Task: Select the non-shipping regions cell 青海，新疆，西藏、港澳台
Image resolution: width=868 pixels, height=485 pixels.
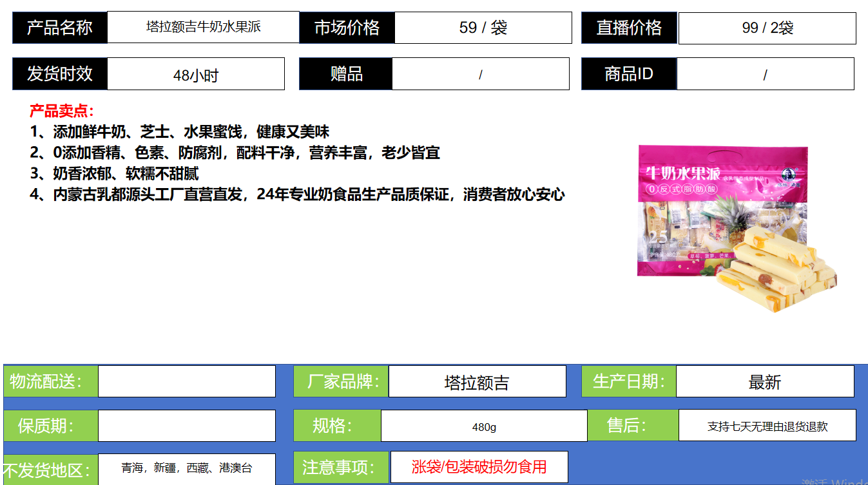Action: click(186, 468)
